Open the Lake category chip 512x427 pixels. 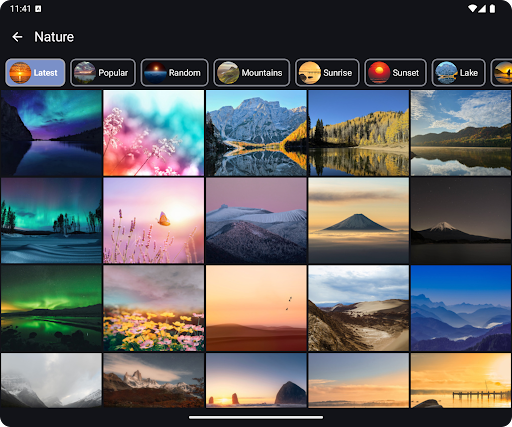coord(459,73)
